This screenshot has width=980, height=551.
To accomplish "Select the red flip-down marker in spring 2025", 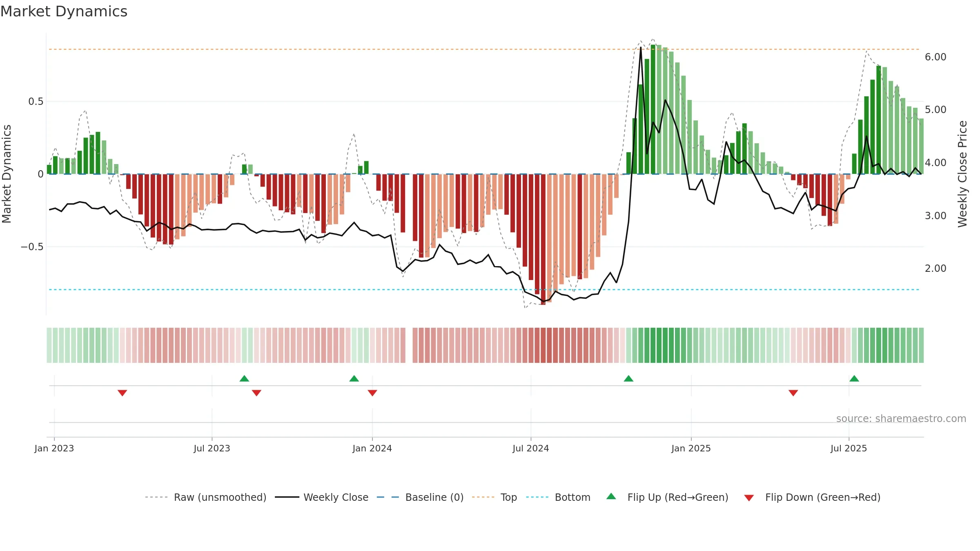I will 793,393.
